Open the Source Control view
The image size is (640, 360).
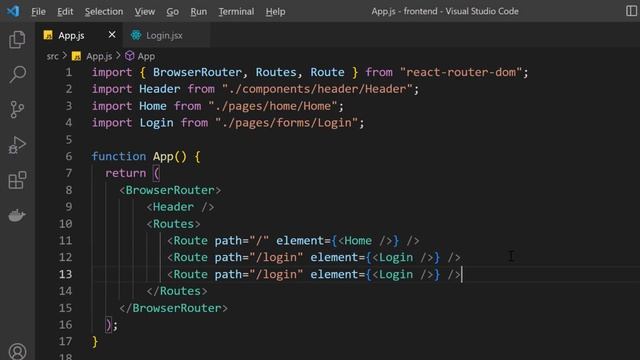(17, 109)
